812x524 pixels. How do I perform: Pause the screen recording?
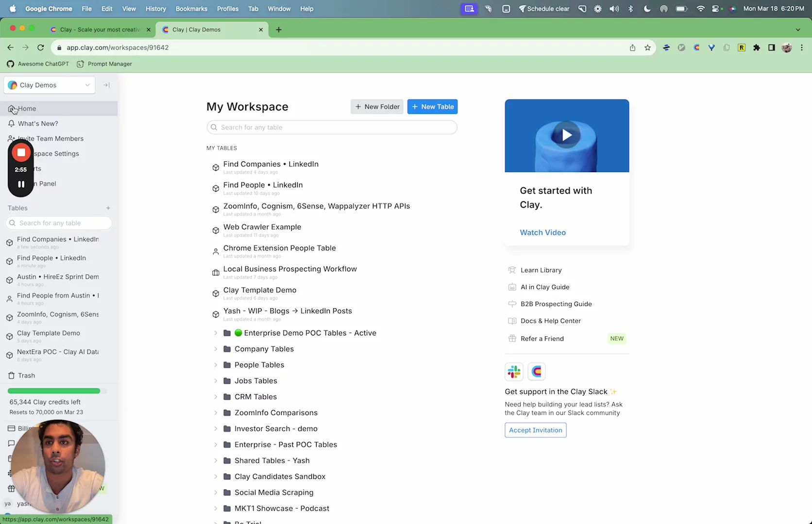[x=21, y=184]
